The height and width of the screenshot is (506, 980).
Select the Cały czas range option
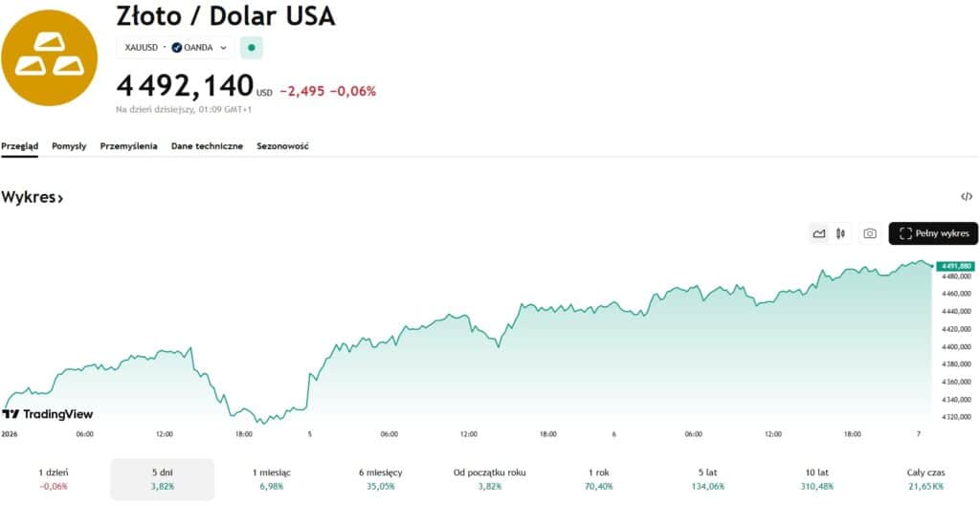tap(925, 478)
